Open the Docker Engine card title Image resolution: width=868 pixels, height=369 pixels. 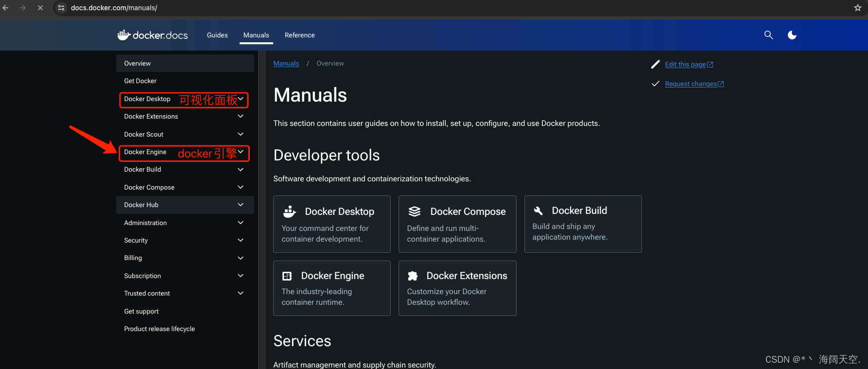coord(332,276)
